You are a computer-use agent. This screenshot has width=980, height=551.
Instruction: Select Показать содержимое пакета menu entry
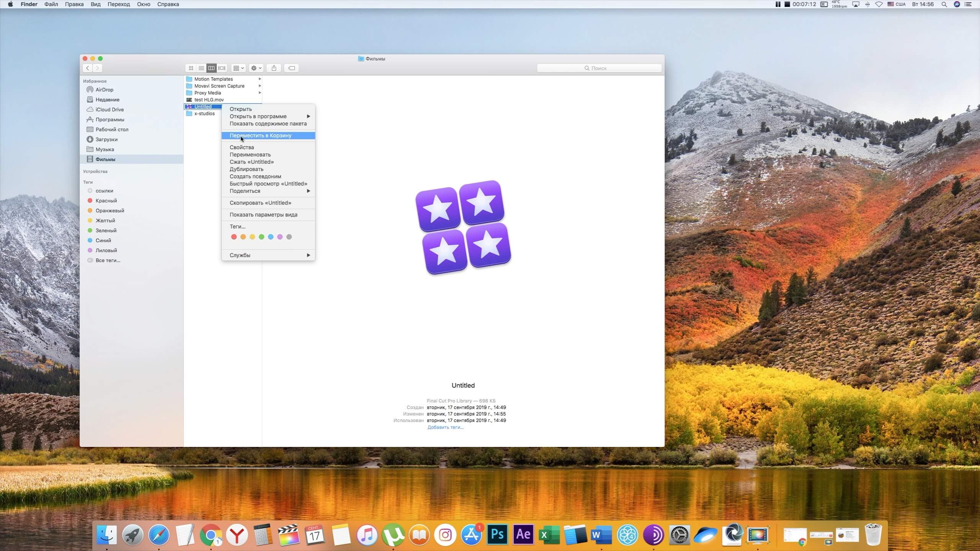coord(268,124)
